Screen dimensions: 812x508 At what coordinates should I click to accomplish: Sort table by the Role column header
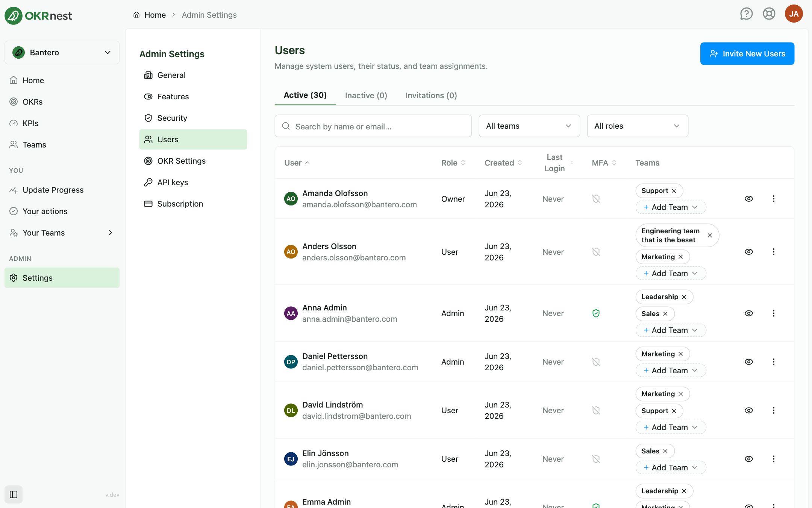pos(453,163)
